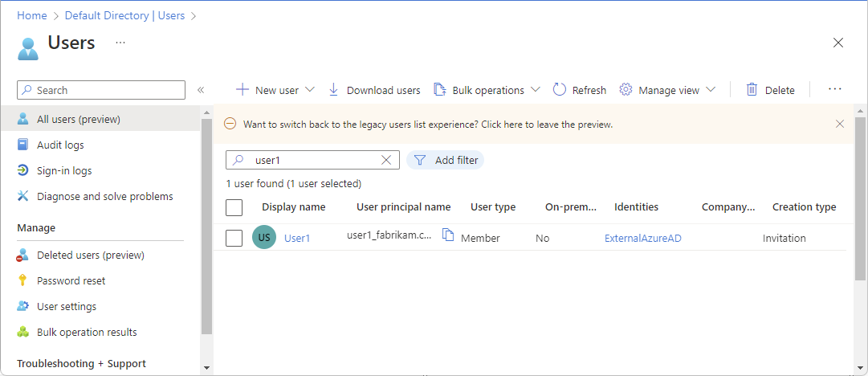Sort by User principal name header
This screenshot has width=868, height=376.
[404, 207]
